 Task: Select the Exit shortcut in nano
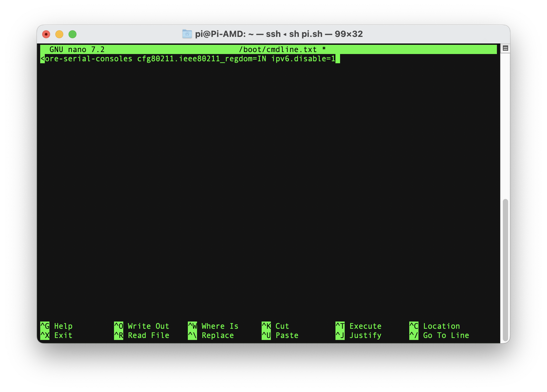[63, 335]
